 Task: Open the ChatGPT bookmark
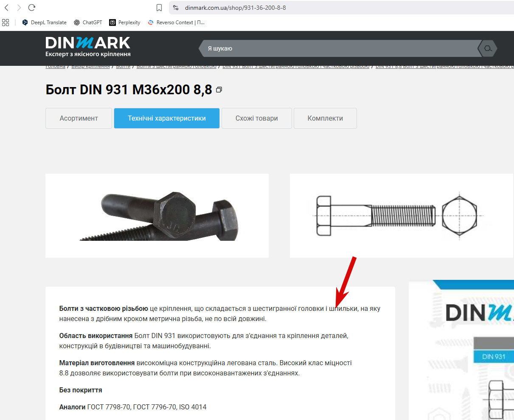coord(88,23)
